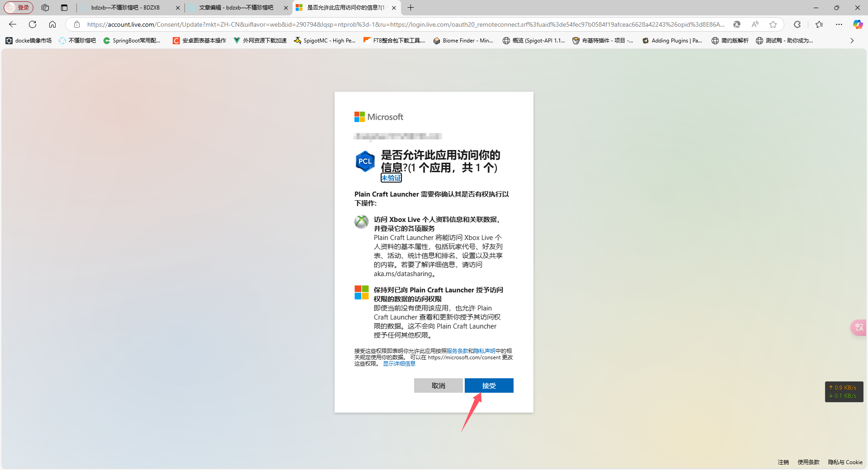Screen dimensions: 868x470
Task: Expand 显示详细信息 details link
Action: (399, 364)
